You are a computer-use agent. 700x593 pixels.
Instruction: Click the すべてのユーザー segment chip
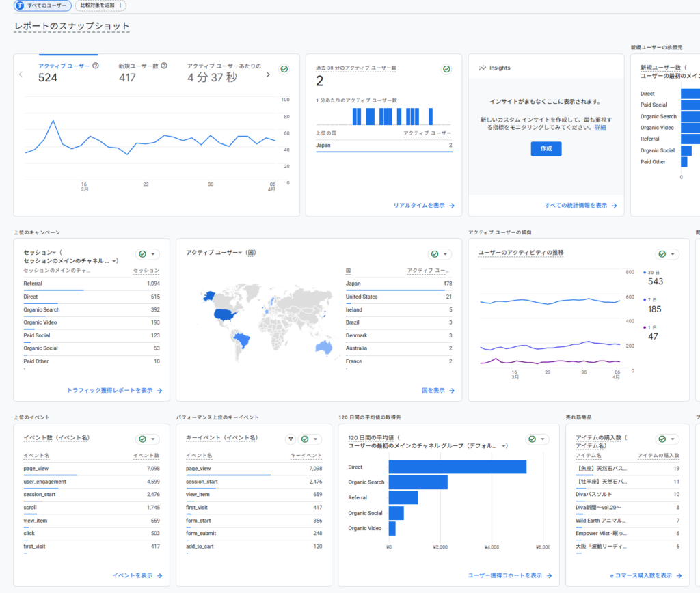pyautogui.click(x=42, y=5)
